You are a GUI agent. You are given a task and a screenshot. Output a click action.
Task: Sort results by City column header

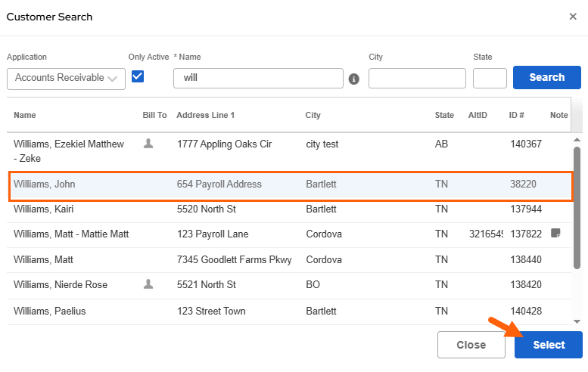coord(313,115)
